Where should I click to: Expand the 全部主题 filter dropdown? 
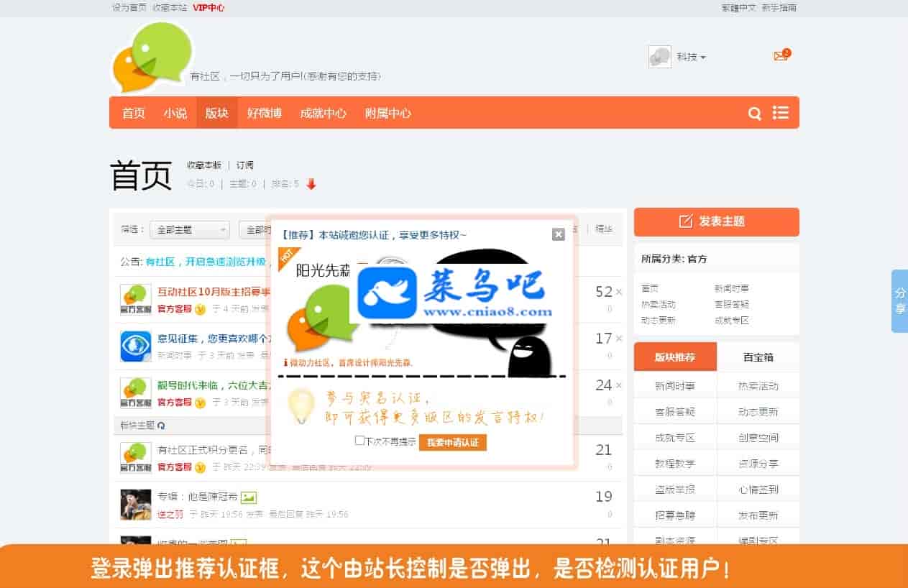point(189,230)
